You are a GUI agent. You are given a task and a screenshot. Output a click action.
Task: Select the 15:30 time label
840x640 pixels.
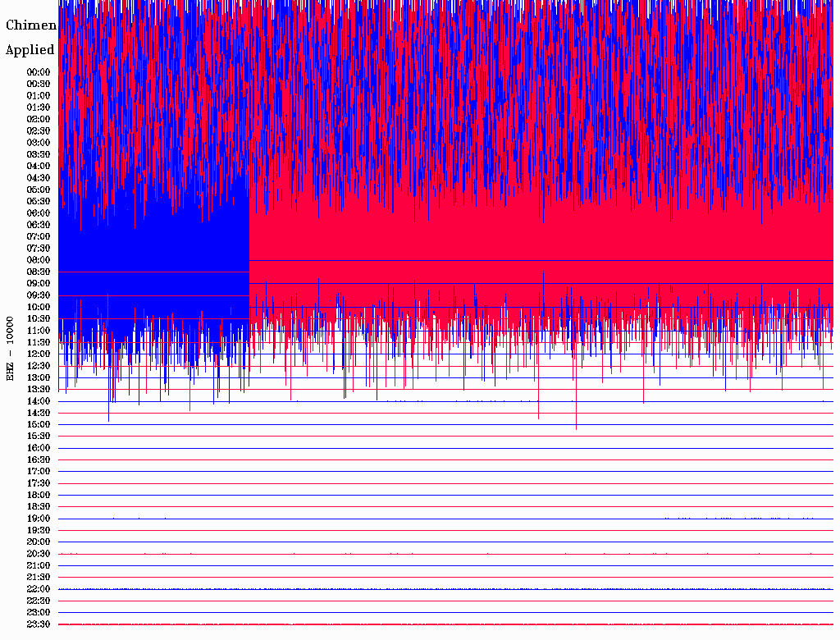[x=39, y=437]
